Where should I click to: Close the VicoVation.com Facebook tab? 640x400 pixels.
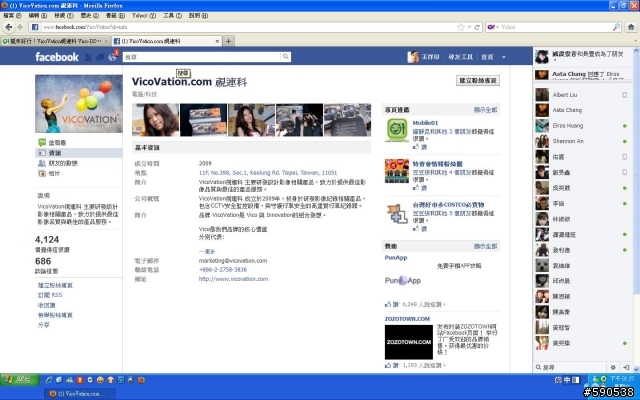217,41
